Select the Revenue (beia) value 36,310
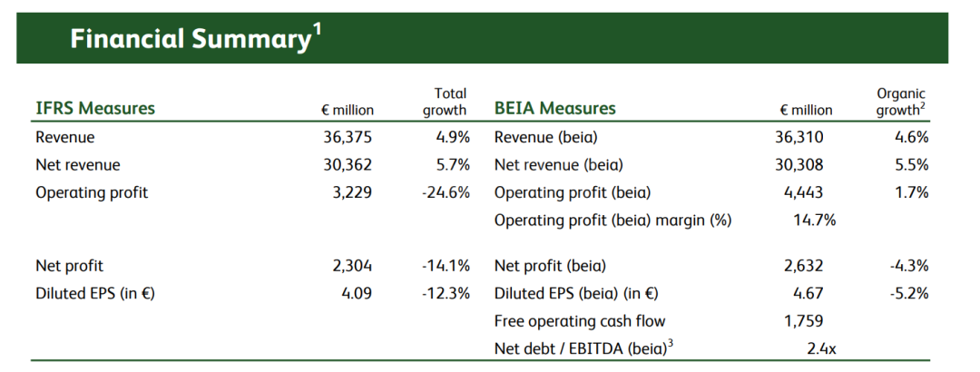Viewport: 980px width, 372px height. pos(799,138)
